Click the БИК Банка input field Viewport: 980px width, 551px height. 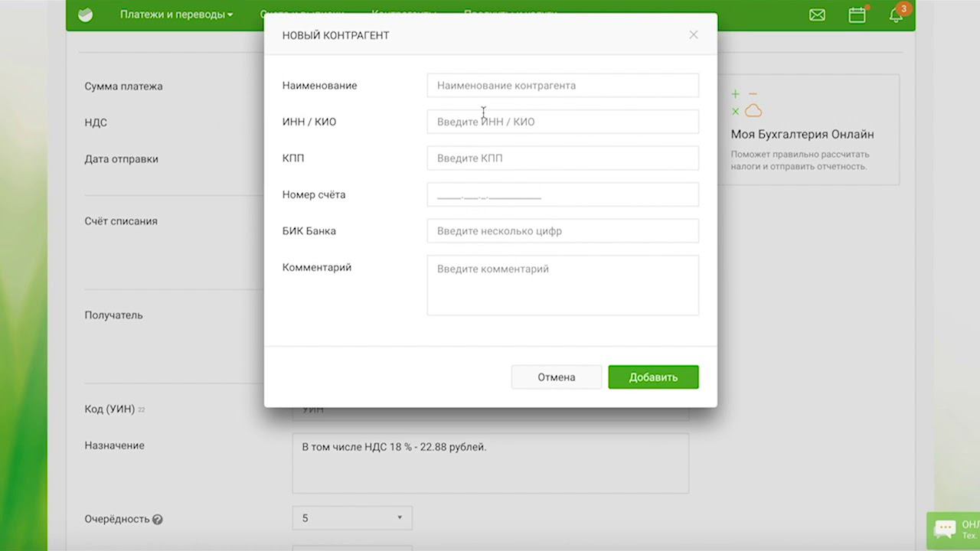pos(563,231)
